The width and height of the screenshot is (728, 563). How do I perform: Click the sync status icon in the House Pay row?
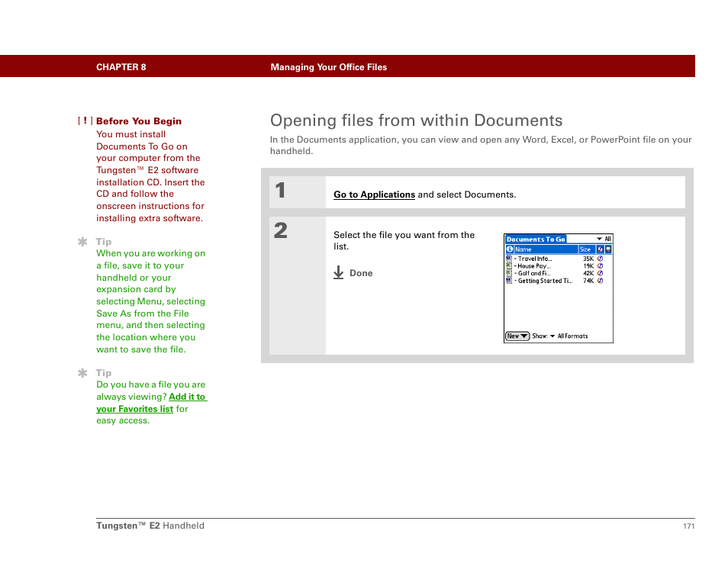click(x=601, y=266)
